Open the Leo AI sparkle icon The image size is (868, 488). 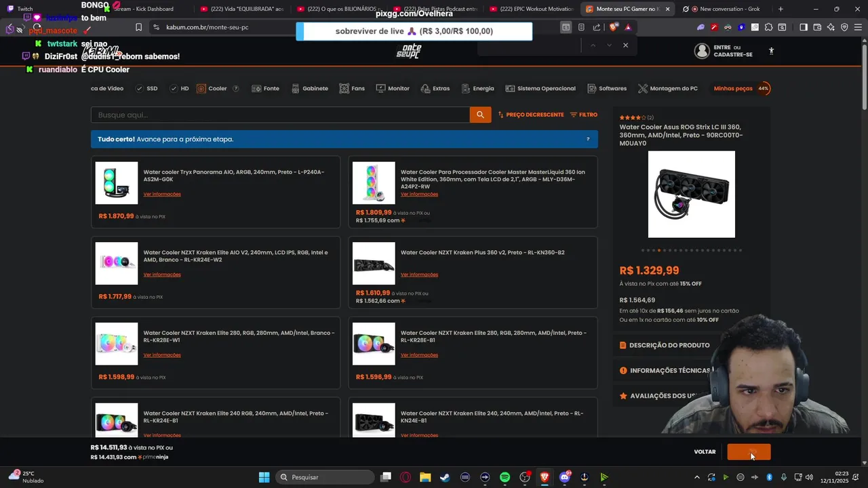point(831,27)
